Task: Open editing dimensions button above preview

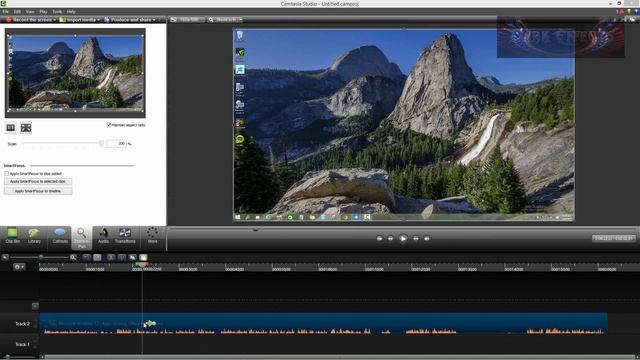Action: [187, 20]
